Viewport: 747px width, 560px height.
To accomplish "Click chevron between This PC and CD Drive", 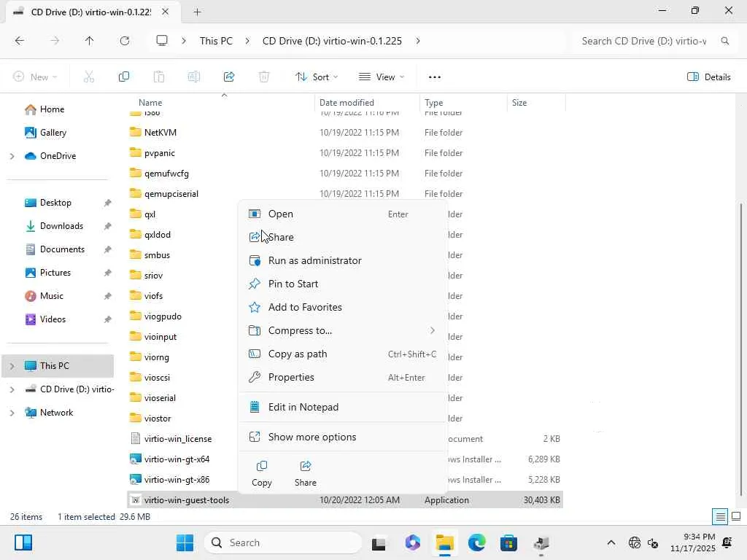I will coord(247,41).
